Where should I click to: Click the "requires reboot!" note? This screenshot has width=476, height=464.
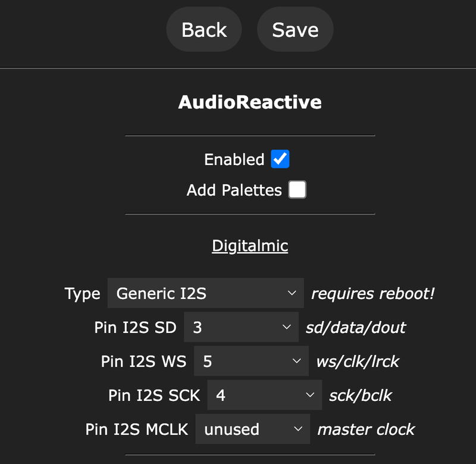coord(373,293)
